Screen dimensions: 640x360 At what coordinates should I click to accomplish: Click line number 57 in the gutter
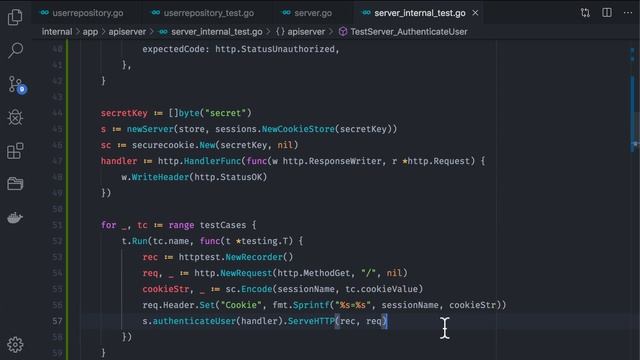pos(58,321)
